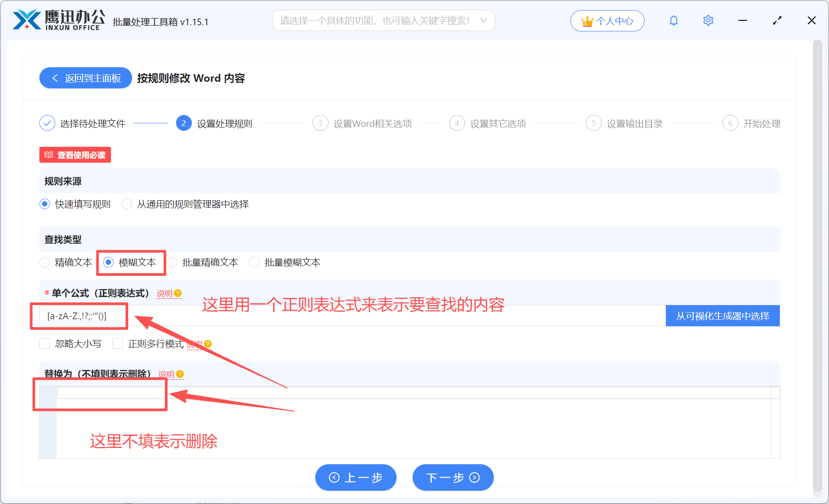Click 从可视化生成器中选择 button
Image resolution: width=829 pixels, height=504 pixels.
722,316
